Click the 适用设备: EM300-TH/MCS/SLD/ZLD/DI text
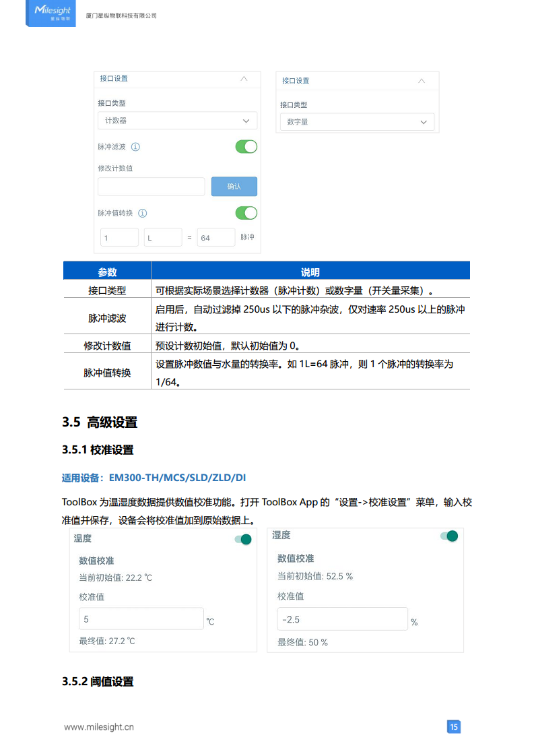 (x=154, y=478)
